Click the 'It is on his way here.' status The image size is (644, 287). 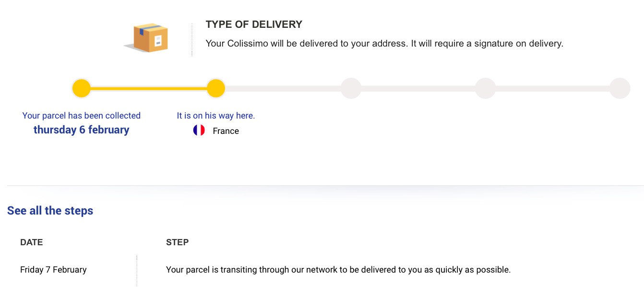216,116
